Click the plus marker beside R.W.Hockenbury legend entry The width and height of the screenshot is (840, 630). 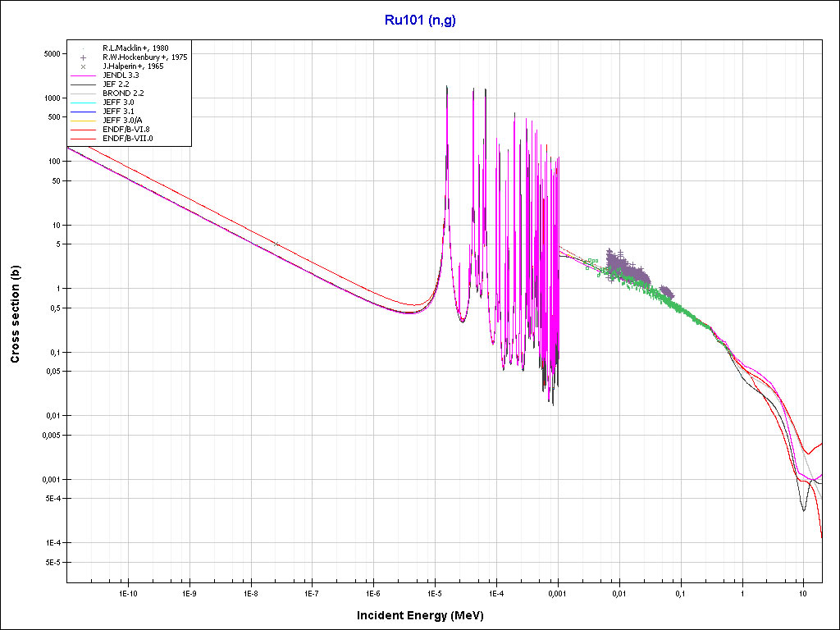pos(84,57)
